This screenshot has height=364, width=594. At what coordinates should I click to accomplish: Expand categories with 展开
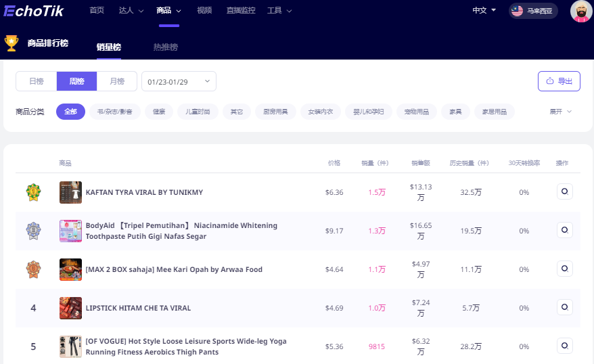(561, 112)
